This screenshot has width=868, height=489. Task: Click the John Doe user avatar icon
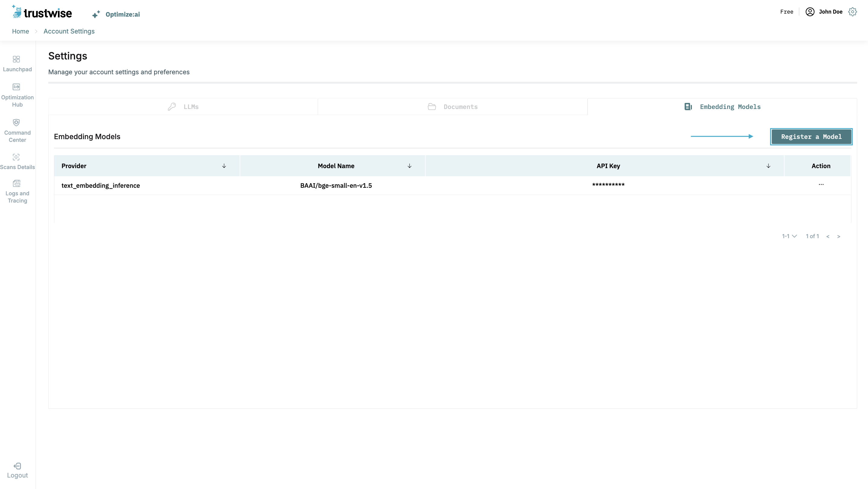pyautogui.click(x=810, y=12)
